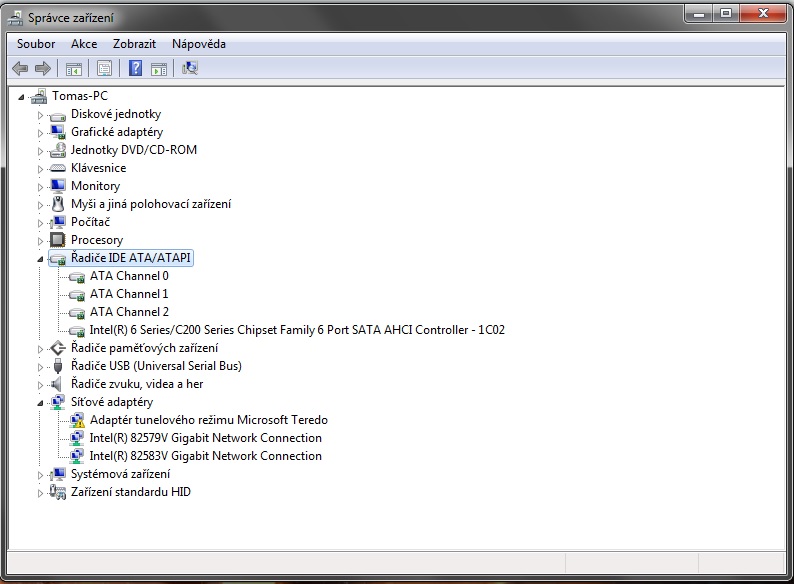Expand the Procesory node

click(x=40, y=241)
